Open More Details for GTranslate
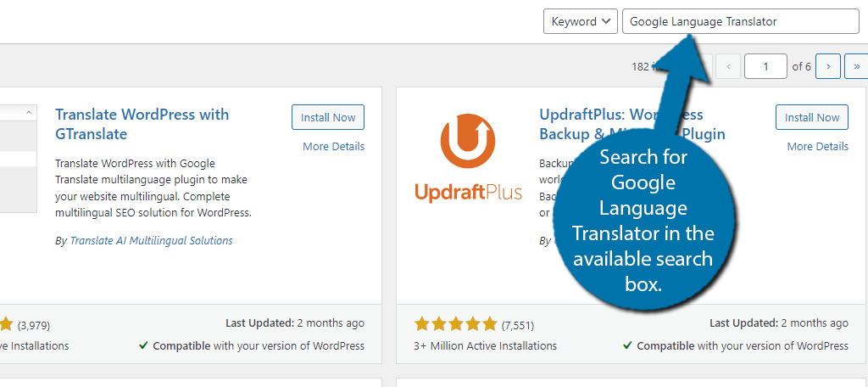This screenshot has width=868, height=387. pos(333,146)
